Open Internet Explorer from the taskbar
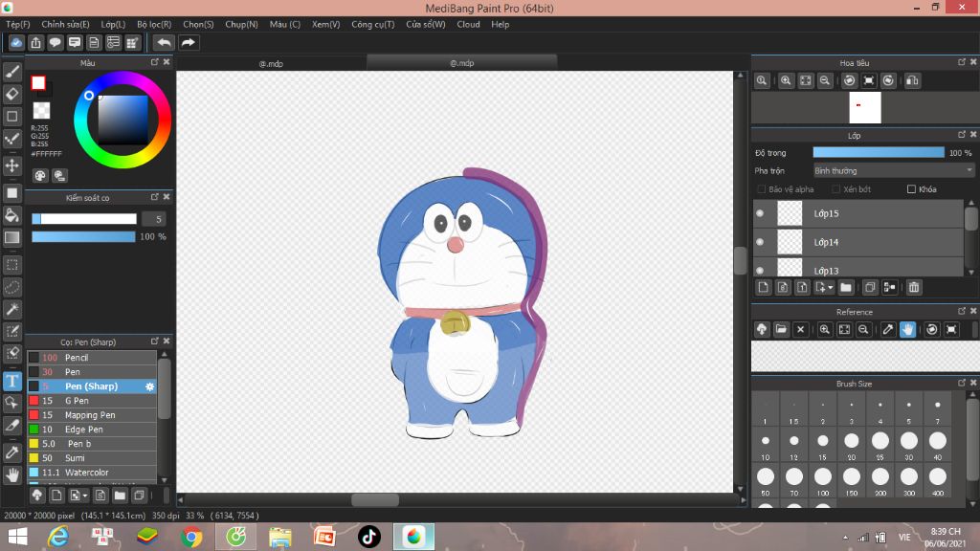The width and height of the screenshot is (980, 551). coord(58,537)
